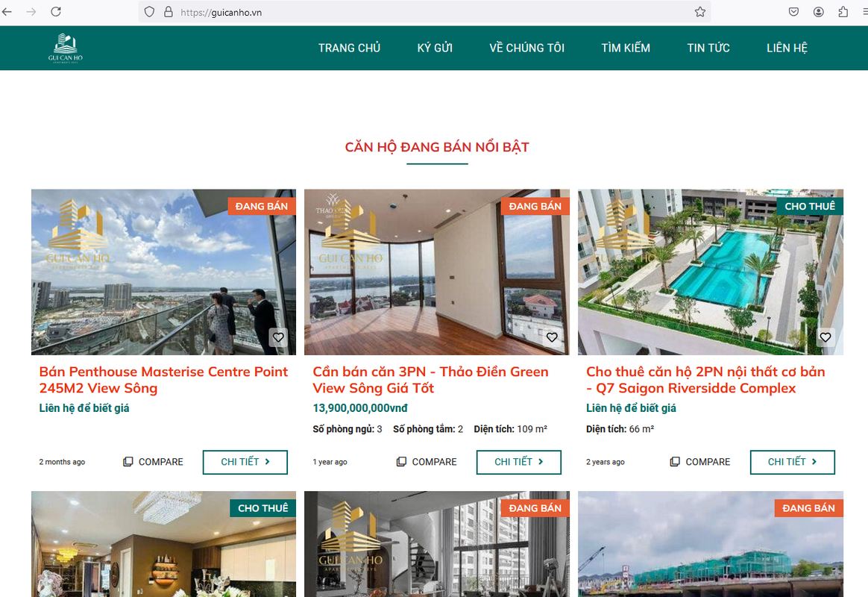This screenshot has height=597, width=868.
Task: Click CHI TIẾT for the Penthouse listing
Action: (245, 462)
